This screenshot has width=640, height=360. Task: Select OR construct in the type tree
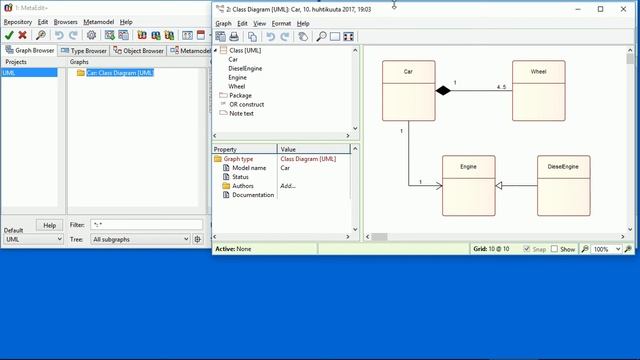click(247, 104)
